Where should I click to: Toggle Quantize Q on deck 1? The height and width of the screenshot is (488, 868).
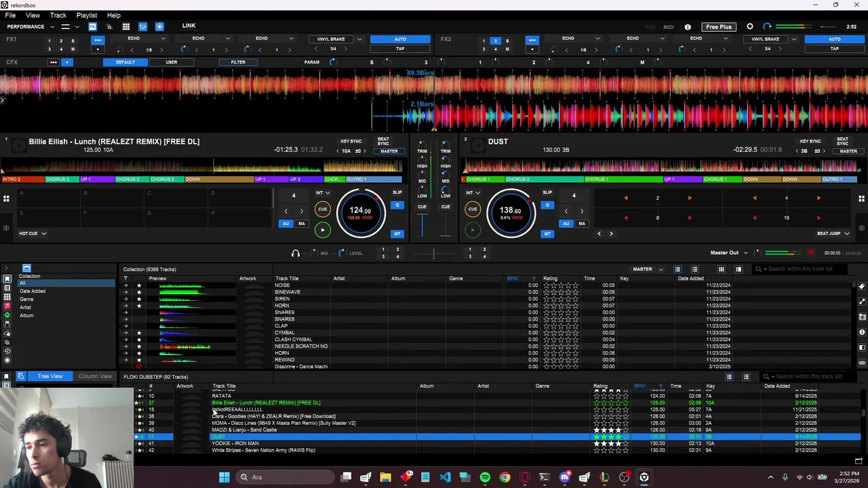[397, 205]
